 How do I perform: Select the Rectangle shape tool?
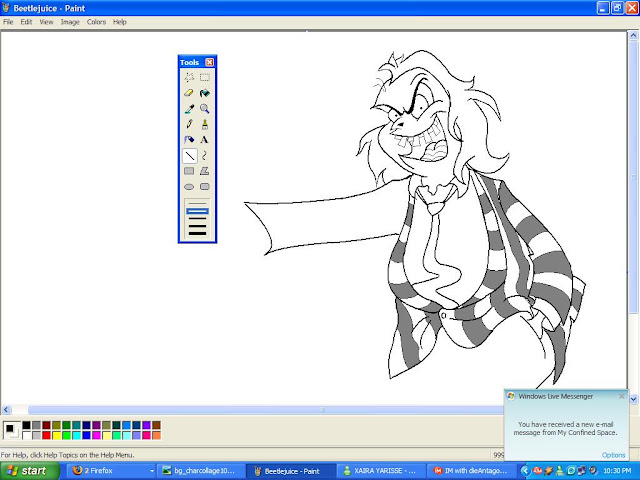pos(189,171)
